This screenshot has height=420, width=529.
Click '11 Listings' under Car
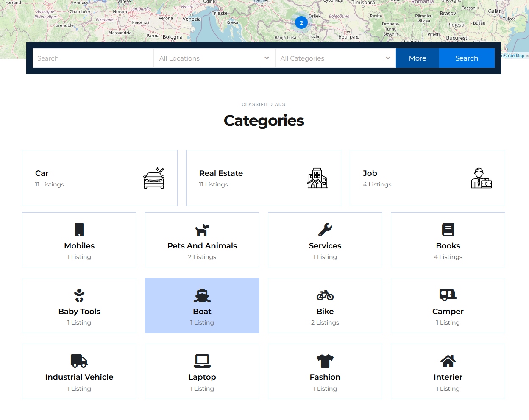[x=50, y=184]
